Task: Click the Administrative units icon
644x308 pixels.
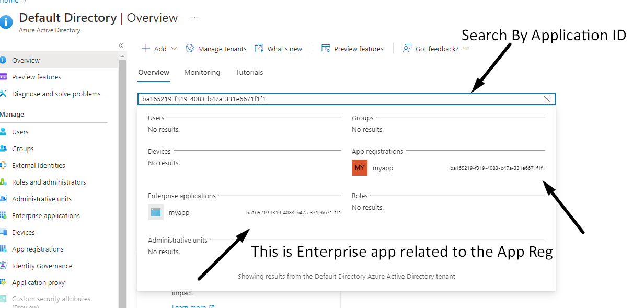Action: coord(3,199)
